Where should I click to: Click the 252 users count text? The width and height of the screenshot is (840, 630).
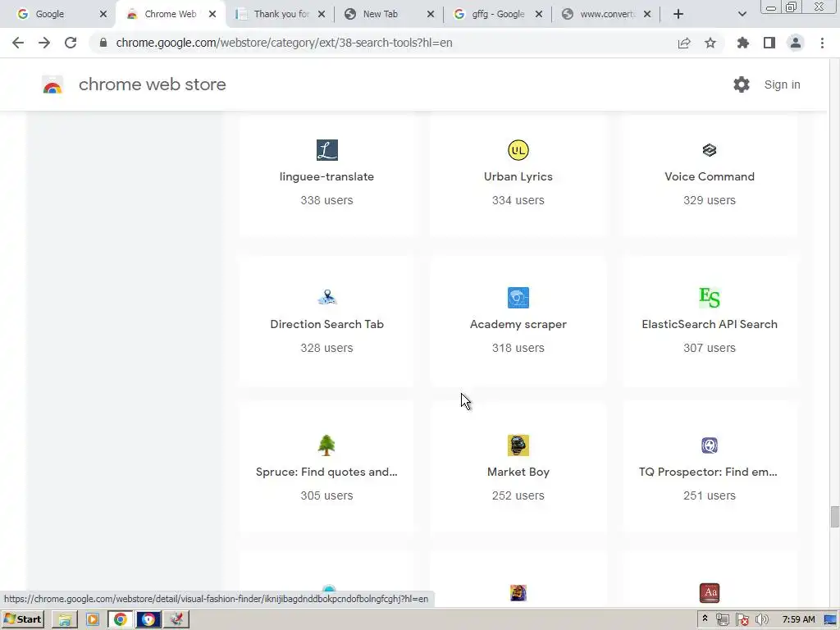click(x=518, y=495)
